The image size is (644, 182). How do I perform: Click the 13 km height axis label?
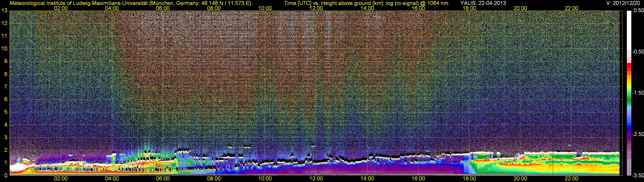(x=5, y=11)
